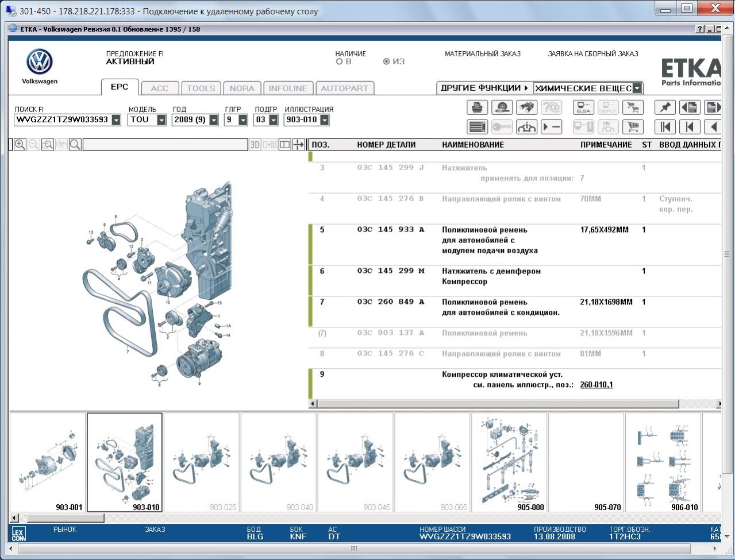Click the ETKA app icon in title bar
This screenshot has width=735, height=560.
14,29
